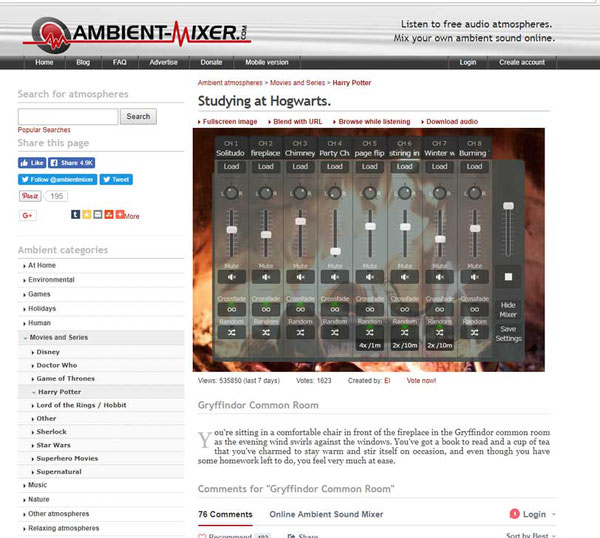The height and width of the screenshot is (538, 600).
Task: Share the page on Tumblr icon
Action: tap(75, 214)
